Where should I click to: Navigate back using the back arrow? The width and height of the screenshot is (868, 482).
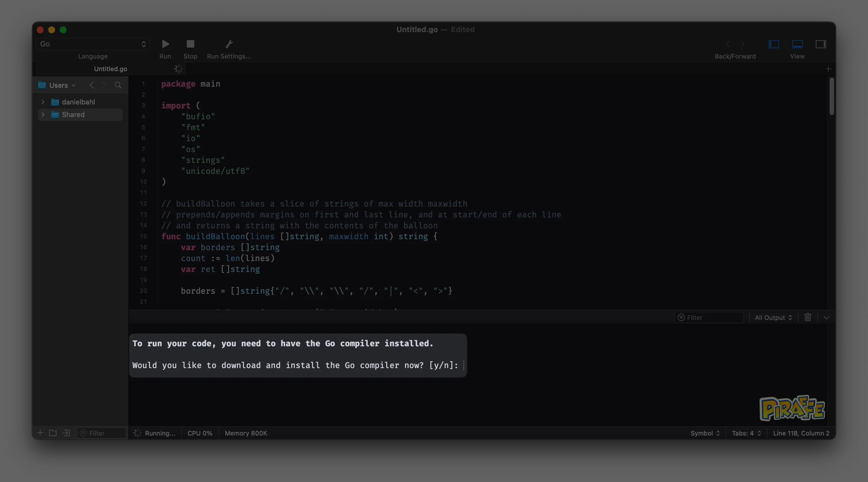tap(727, 44)
